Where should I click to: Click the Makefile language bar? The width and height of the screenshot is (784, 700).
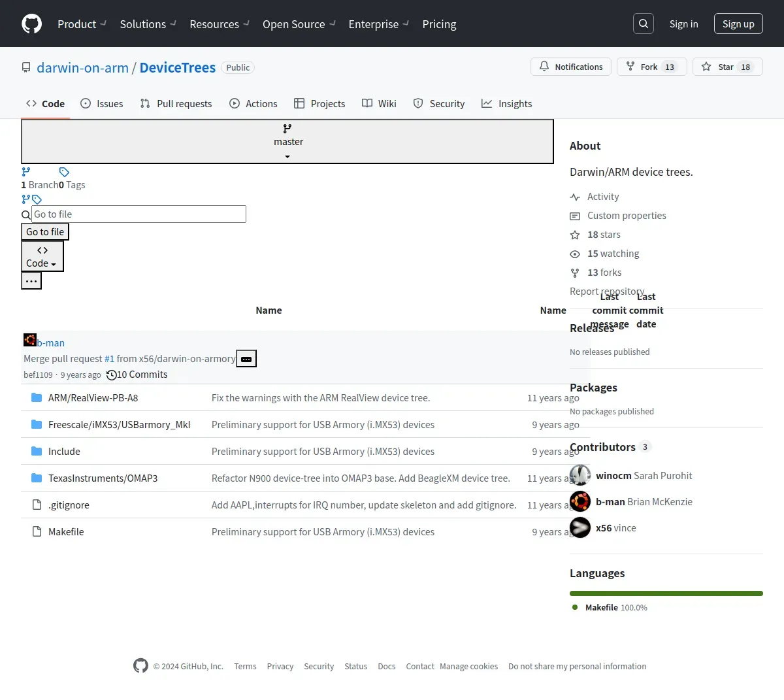[666, 593]
